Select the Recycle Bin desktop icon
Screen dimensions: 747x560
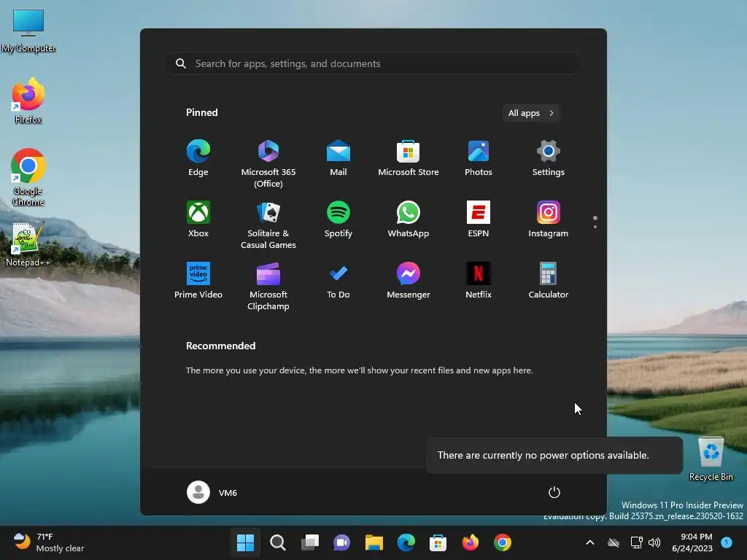(711, 459)
